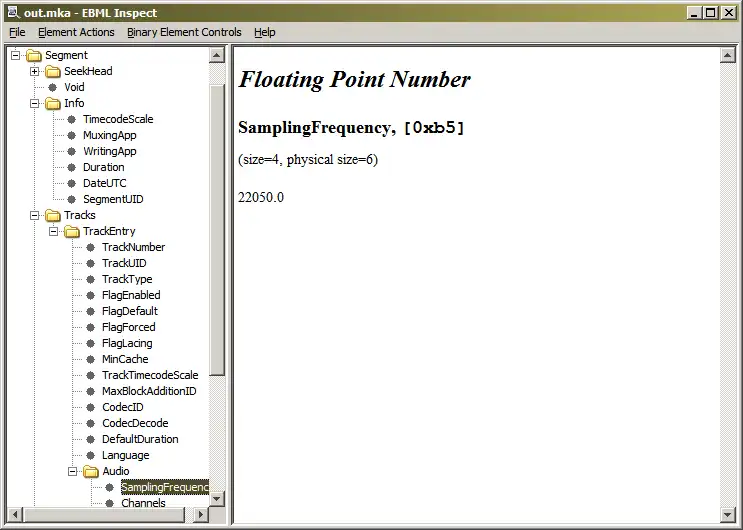
Task: Click the bullet icon beside TimecodeScale
Action: pyautogui.click(x=72, y=119)
